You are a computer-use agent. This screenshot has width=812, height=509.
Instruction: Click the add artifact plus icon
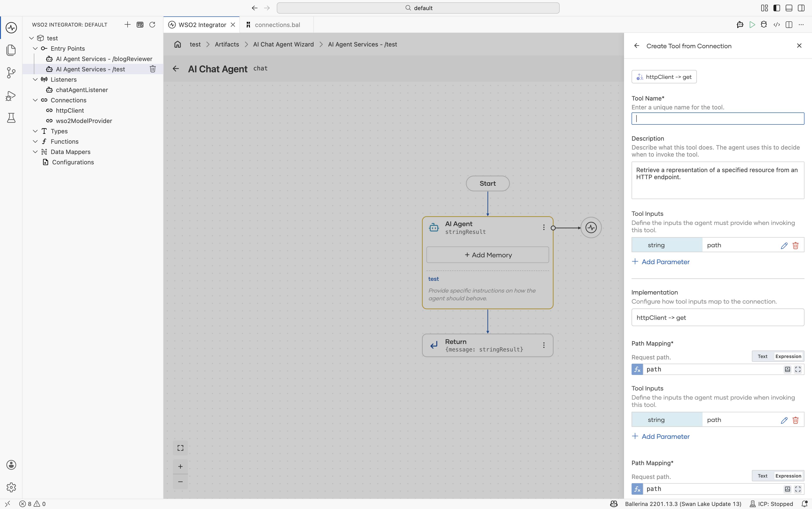pyautogui.click(x=127, y=25)
